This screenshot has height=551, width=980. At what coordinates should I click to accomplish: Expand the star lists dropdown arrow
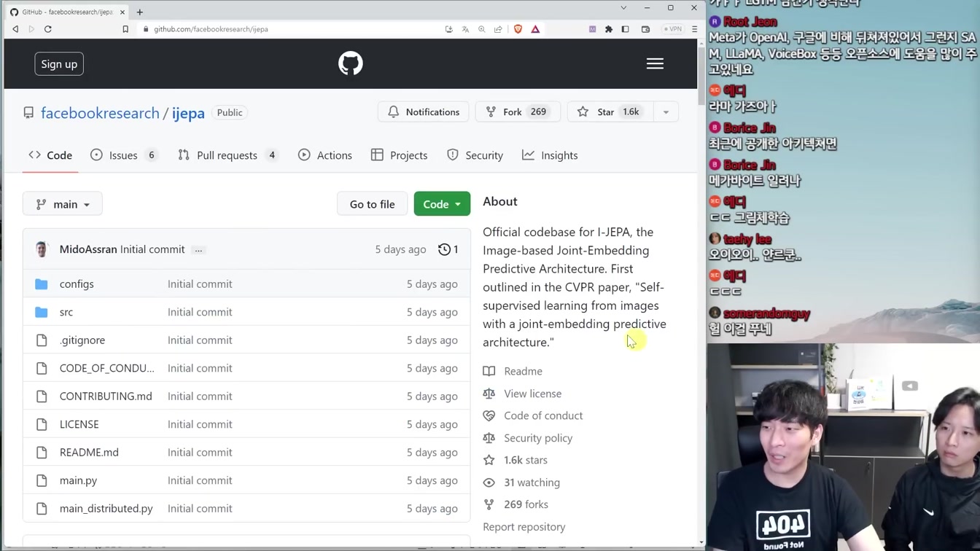pyautogui.click(x=666, y=112)
